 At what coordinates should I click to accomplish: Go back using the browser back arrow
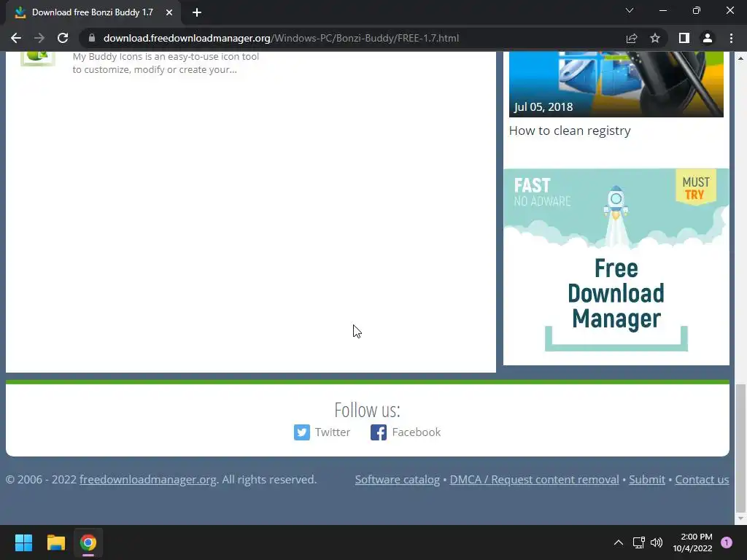pyautogui.click(x=16, y=38)
